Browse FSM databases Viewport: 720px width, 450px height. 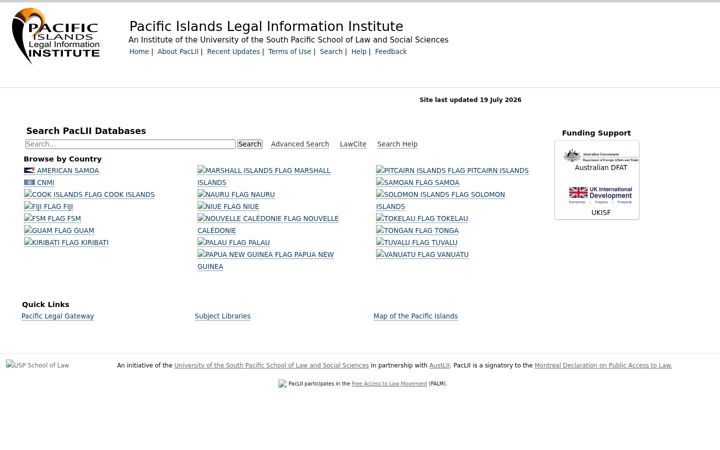click(52, 218)
